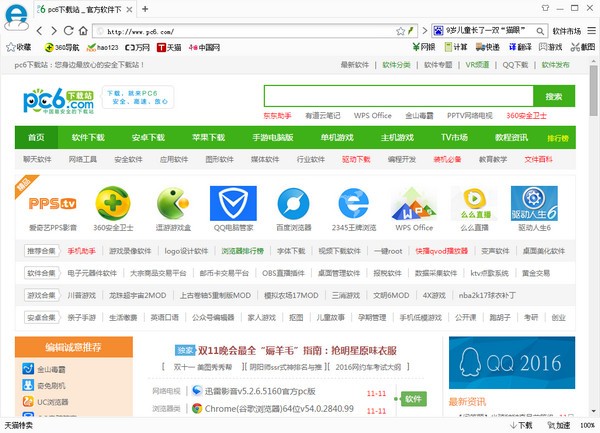
Task: Open 软件分类 top link
Action: coord(396,65)
